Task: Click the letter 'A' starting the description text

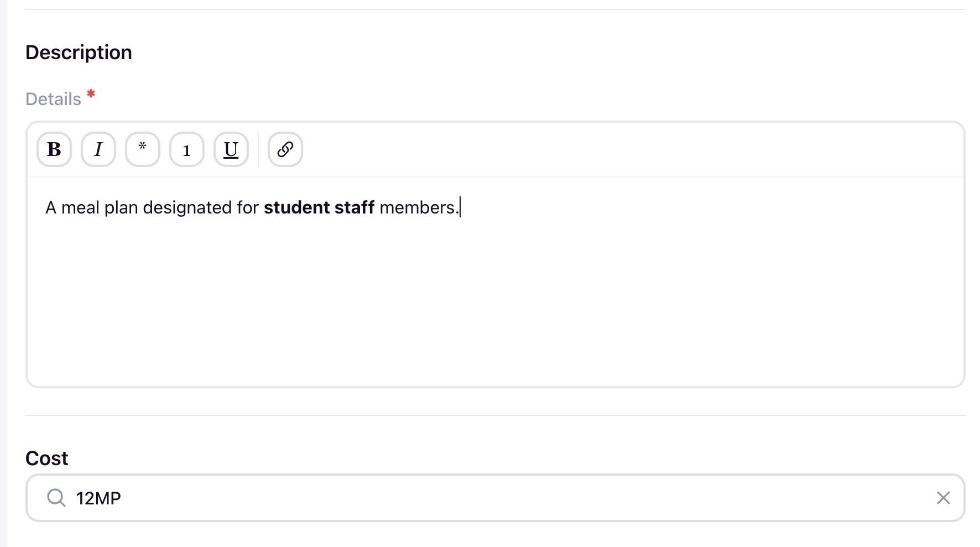Action: point(51,208)
